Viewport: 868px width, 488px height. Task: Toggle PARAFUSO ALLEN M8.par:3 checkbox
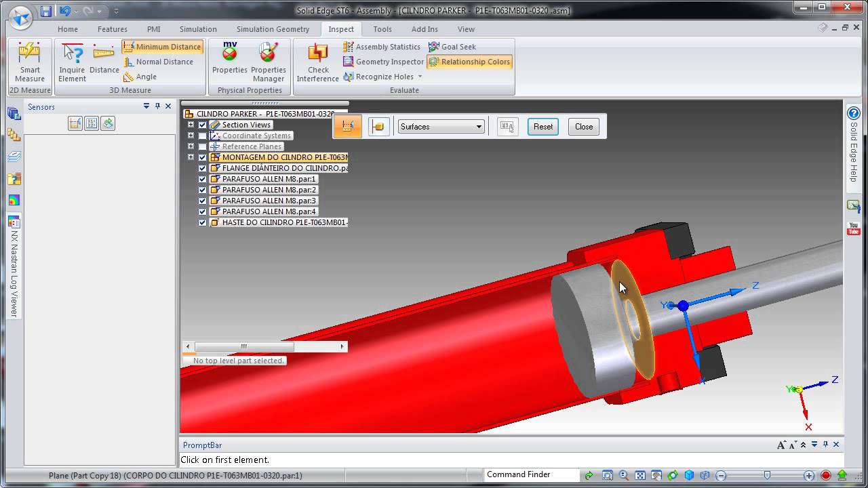point(202,201)
